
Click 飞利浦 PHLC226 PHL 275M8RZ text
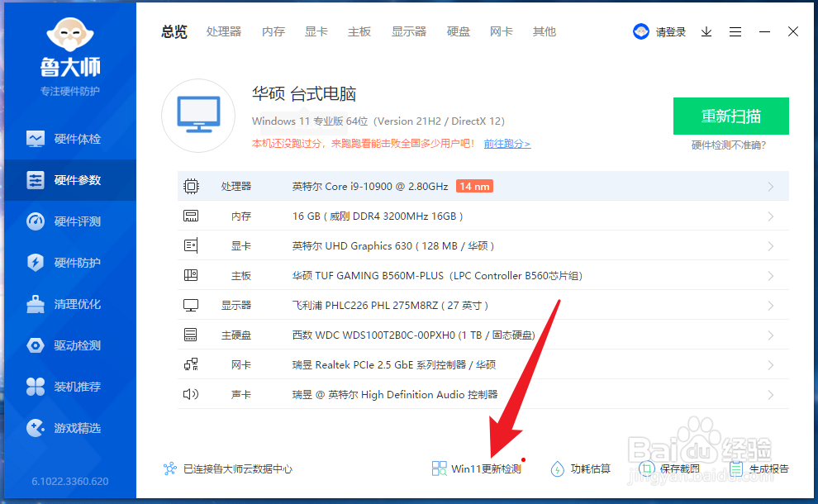point(365,305)
